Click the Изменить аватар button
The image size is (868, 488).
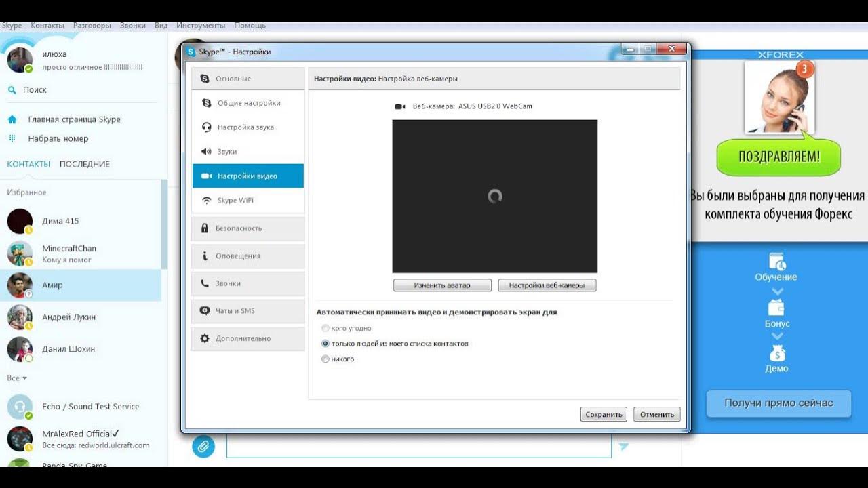pyautogui.click(x=442, y=285)
